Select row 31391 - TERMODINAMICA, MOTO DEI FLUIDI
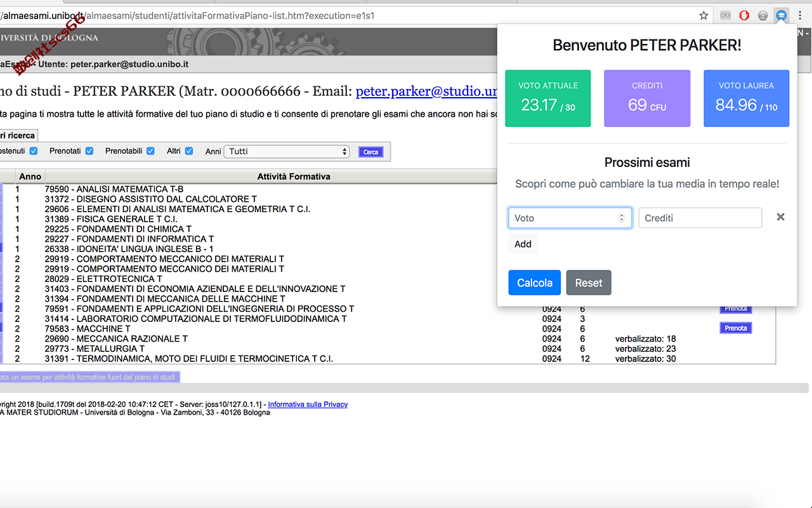 pyautogui.click(x=189, y=359)
